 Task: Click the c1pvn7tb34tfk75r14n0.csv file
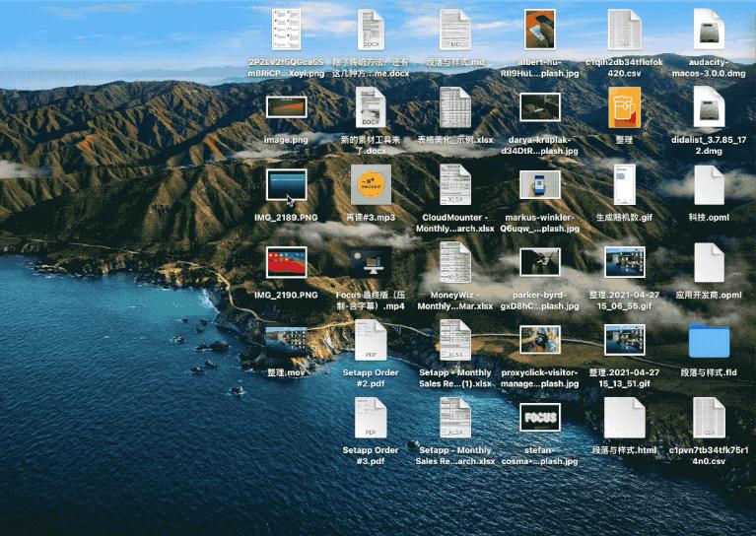[709, 418]
